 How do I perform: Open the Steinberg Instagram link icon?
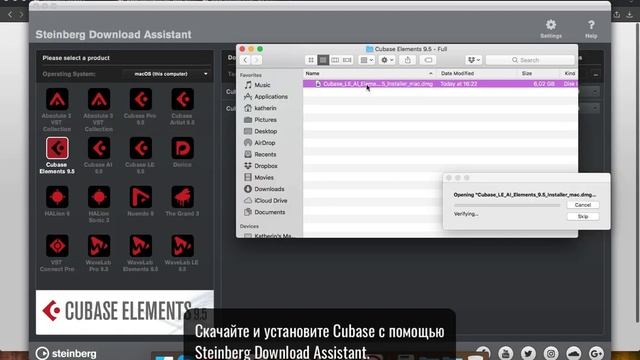[x=551, y=353]
